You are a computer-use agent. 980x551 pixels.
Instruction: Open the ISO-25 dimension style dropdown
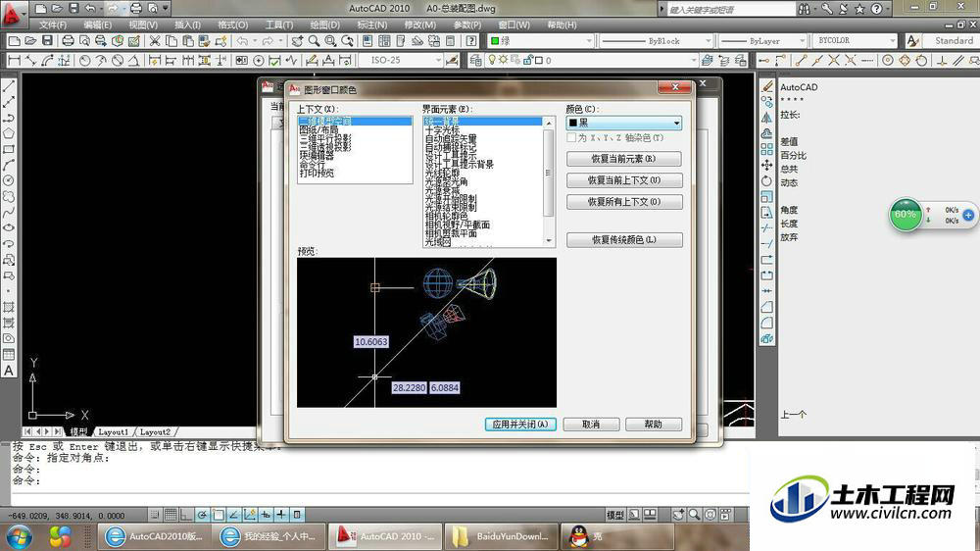403,60
